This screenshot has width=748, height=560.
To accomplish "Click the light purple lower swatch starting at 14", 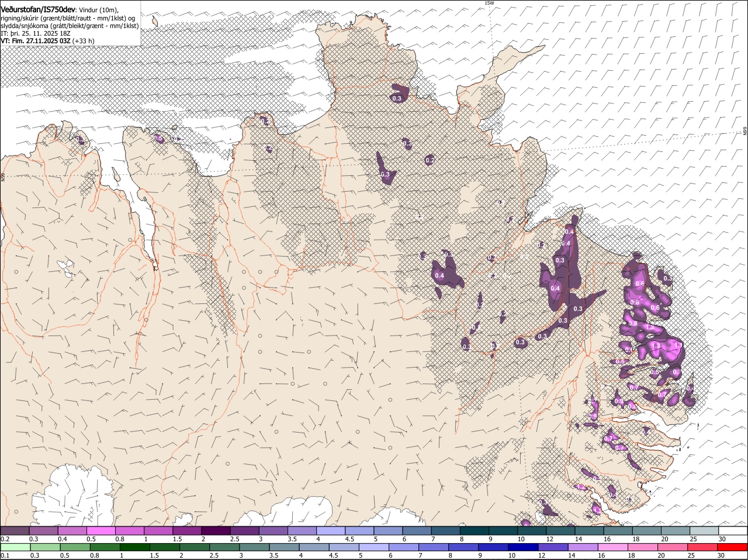I will coord(583,547).
